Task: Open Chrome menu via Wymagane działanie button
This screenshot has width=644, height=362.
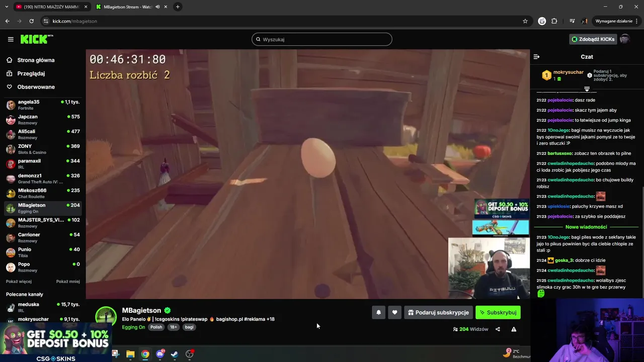Action: (x=616, y=21)
